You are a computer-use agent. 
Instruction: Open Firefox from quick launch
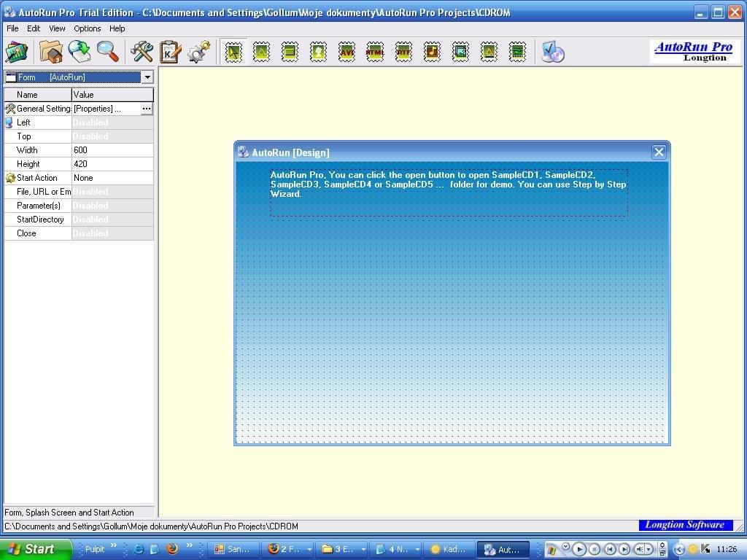point(172,549)
